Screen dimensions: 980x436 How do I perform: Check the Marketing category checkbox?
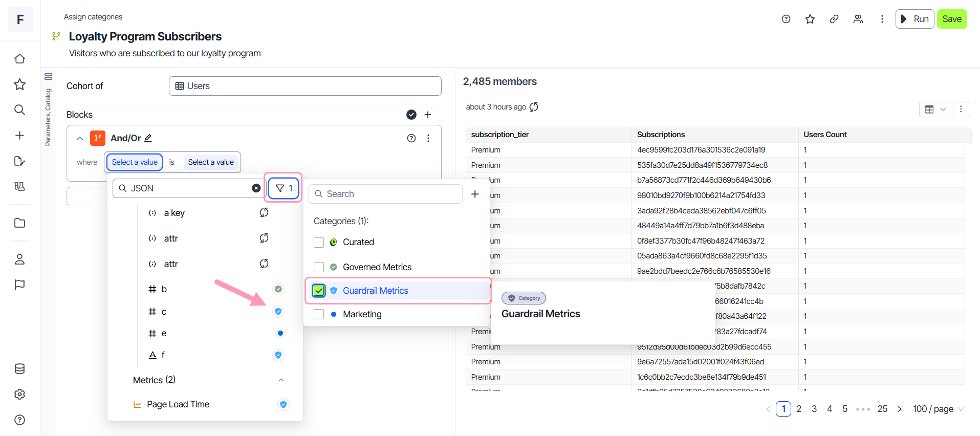(319, 314)
